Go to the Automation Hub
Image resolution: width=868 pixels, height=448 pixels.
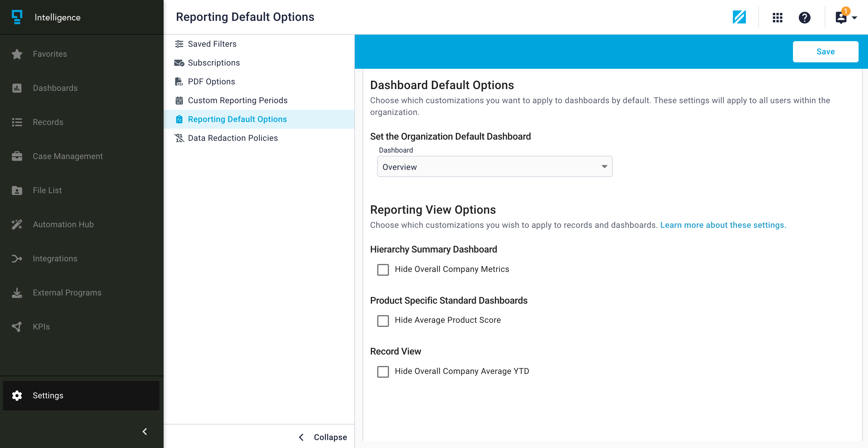pyautogui.click(x=63, y=224)
